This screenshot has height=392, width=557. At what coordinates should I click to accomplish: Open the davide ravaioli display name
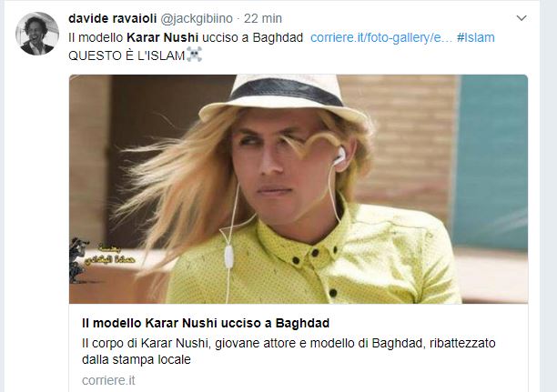[x=112, y=18]
